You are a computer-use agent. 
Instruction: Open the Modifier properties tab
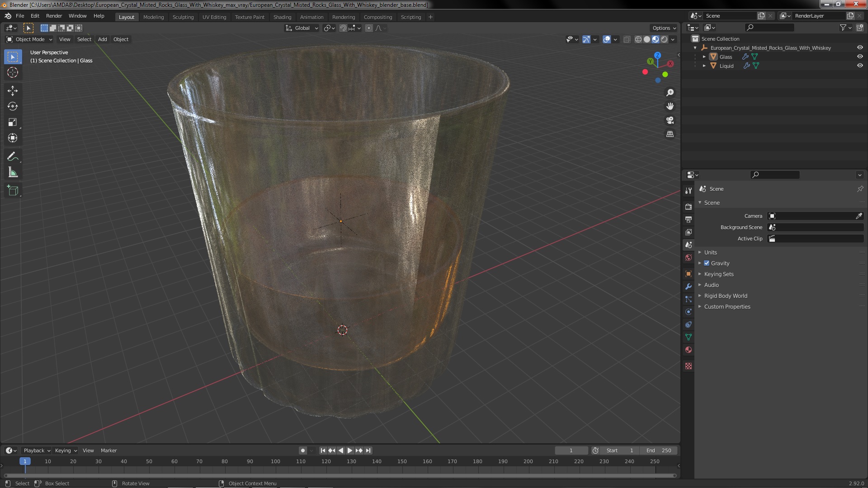689,286
